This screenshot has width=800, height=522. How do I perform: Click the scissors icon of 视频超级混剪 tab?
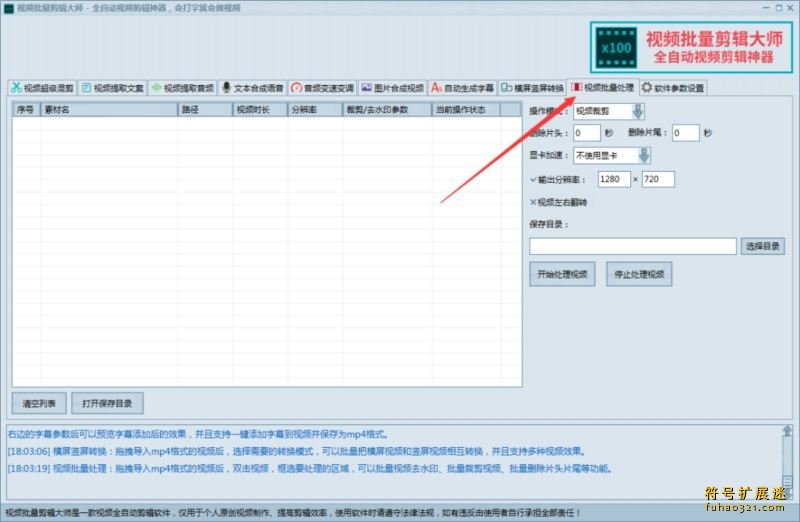coord(16,88)
